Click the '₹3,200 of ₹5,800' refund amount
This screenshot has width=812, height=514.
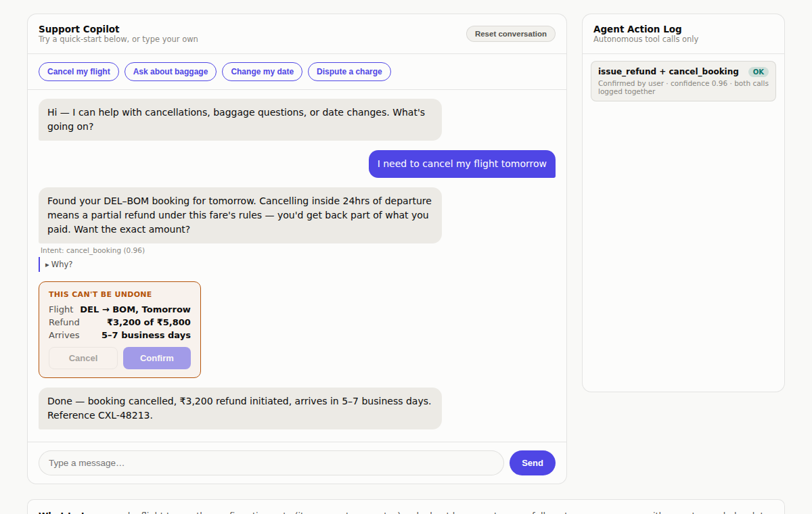click(x=149, y=323)
